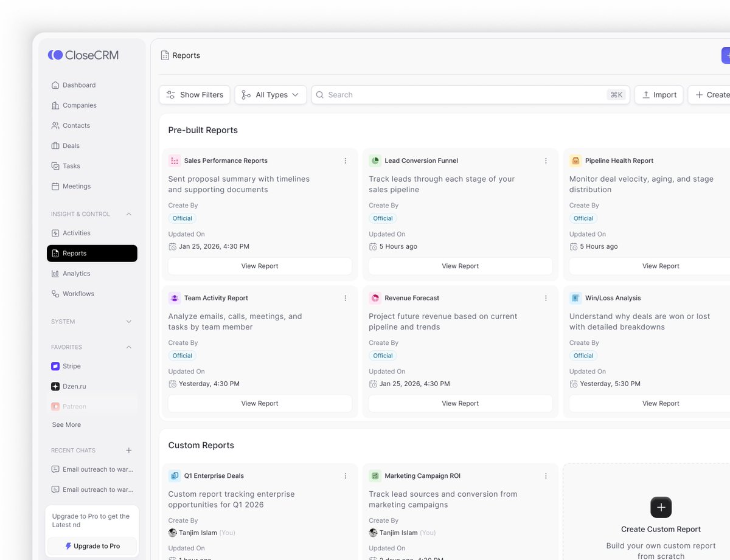The image size is (730, 560).
Task: Open the All Types dropdown
Action: [x=271, y=95]
